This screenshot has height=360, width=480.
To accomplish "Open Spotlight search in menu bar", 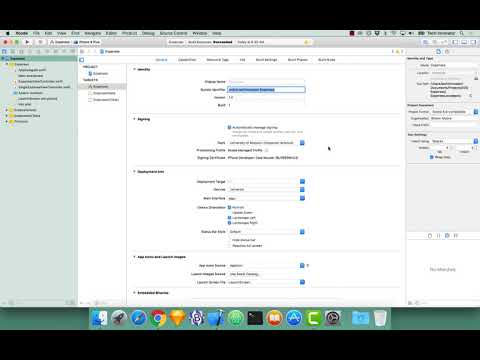I will pyautogui.click(x=462, y=33).
